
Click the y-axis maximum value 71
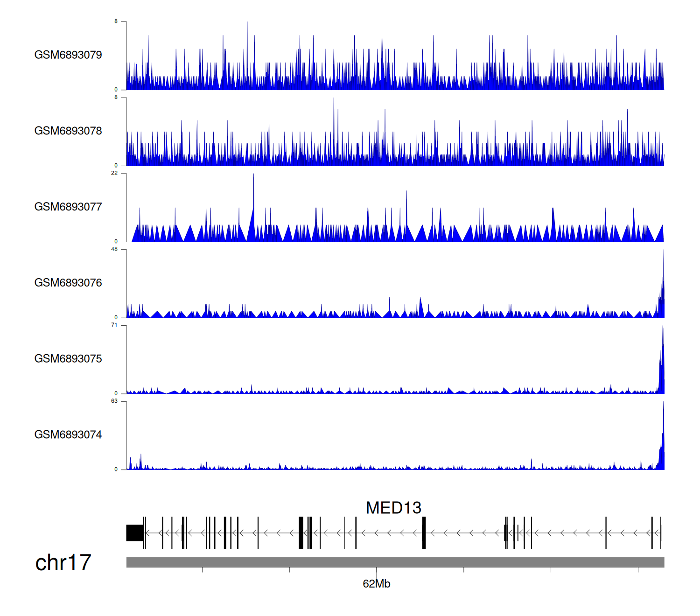click(x=114, y=325)
